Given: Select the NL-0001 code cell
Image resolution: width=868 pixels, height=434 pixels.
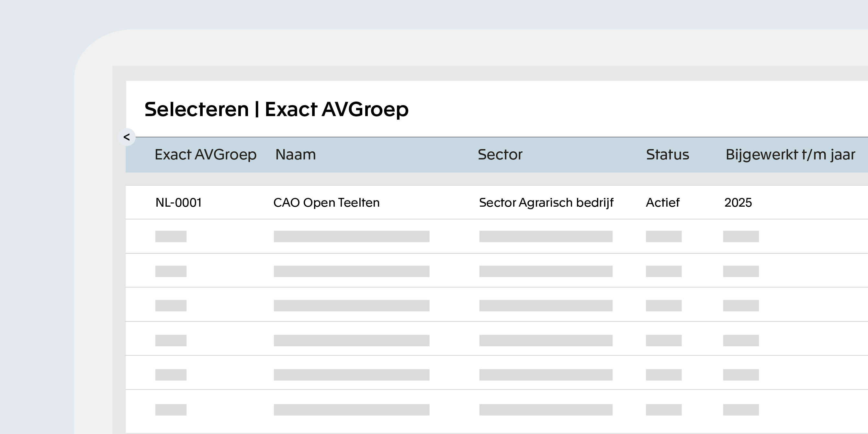Looking at the screenshot, I should (179, 203).
